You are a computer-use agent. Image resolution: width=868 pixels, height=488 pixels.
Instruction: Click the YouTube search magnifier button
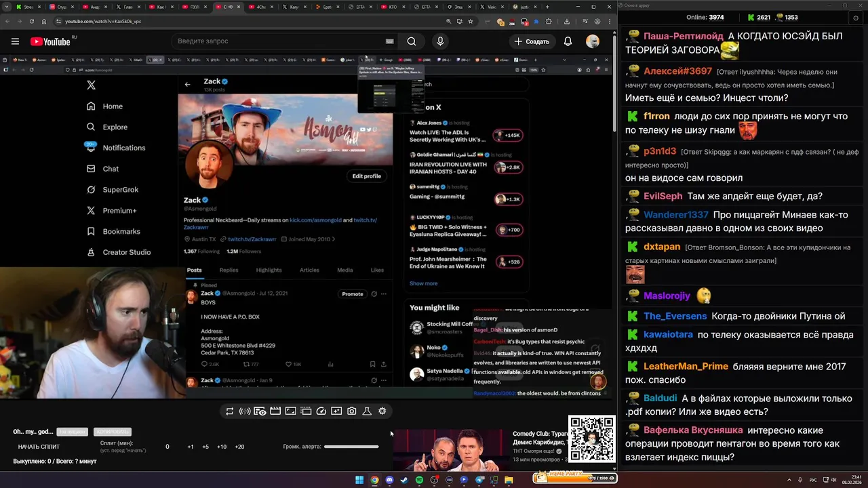coord(412,41)
